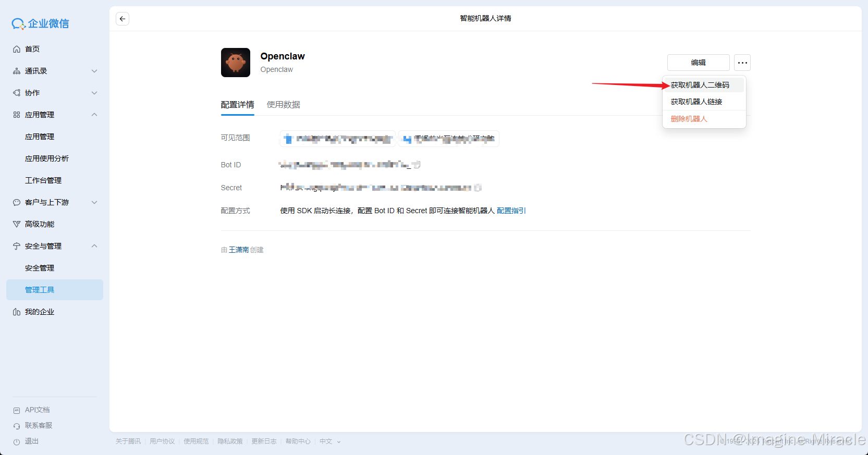
Task: Click the 智能机器人详情 page title
Action: click(485, 18)
